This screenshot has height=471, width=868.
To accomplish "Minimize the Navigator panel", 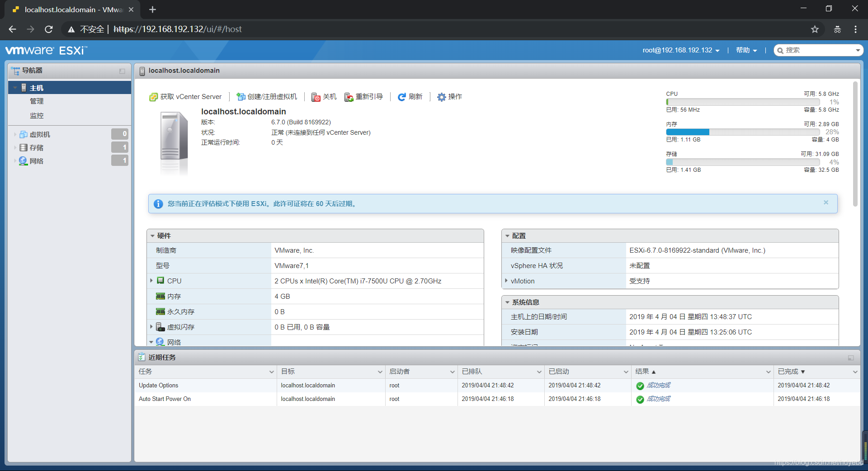I will point(122,71).
